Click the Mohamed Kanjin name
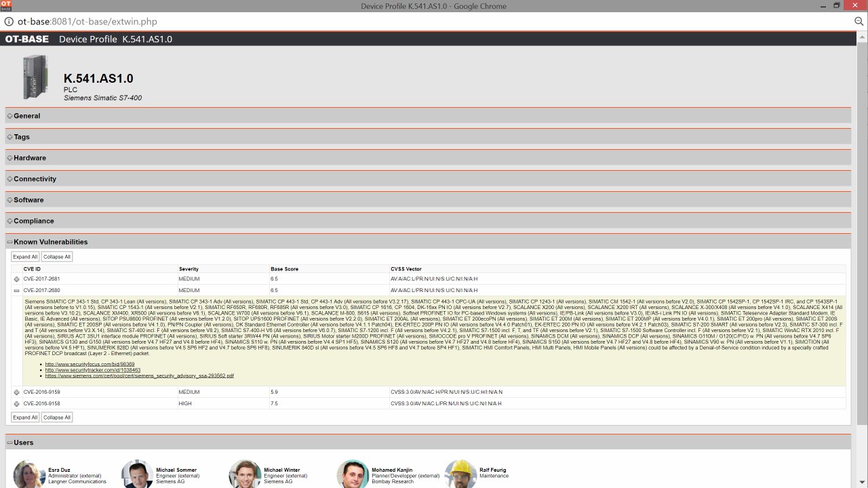Screen dimensions: 868x488 pos(392,470)
